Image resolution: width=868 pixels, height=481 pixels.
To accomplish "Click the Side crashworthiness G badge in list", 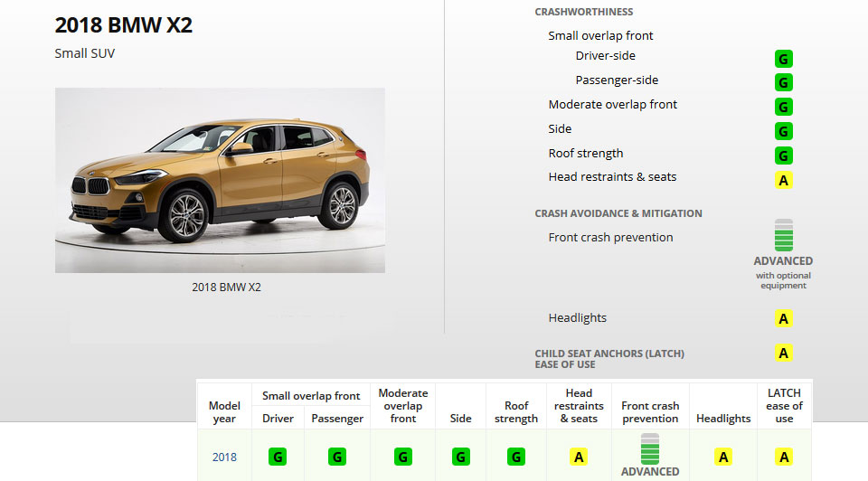I will click(784, 132).
